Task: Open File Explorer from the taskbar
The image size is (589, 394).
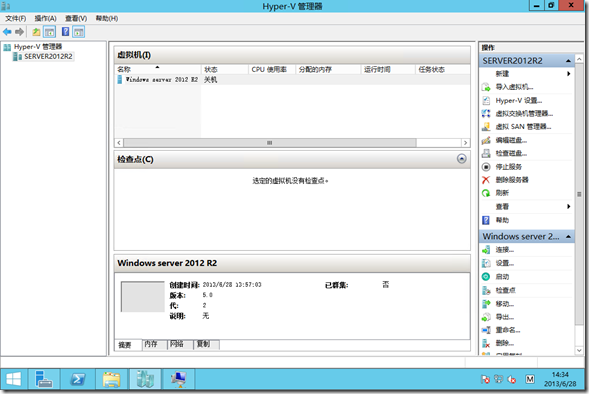Action: pyautogui.click(x=111, y=379)
